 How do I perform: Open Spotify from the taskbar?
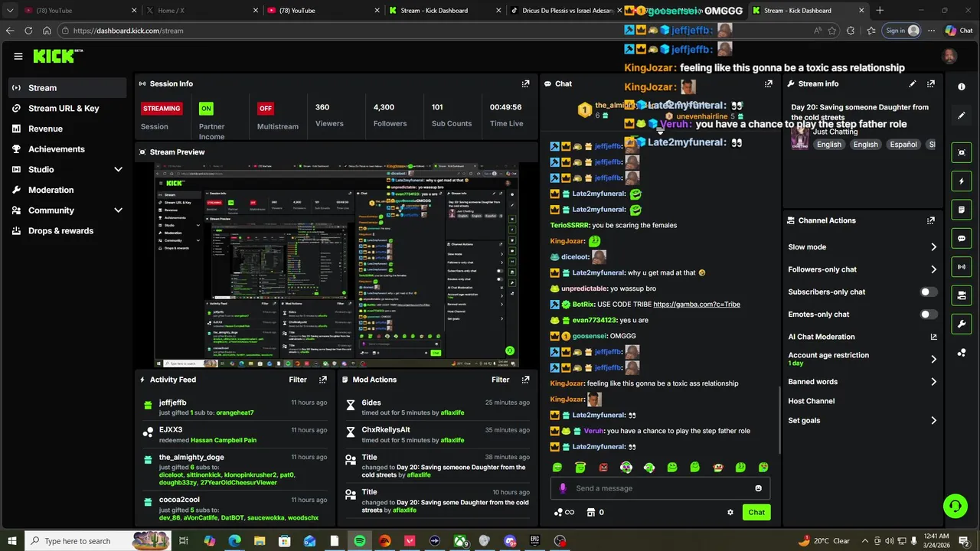[x=360, y=541]
